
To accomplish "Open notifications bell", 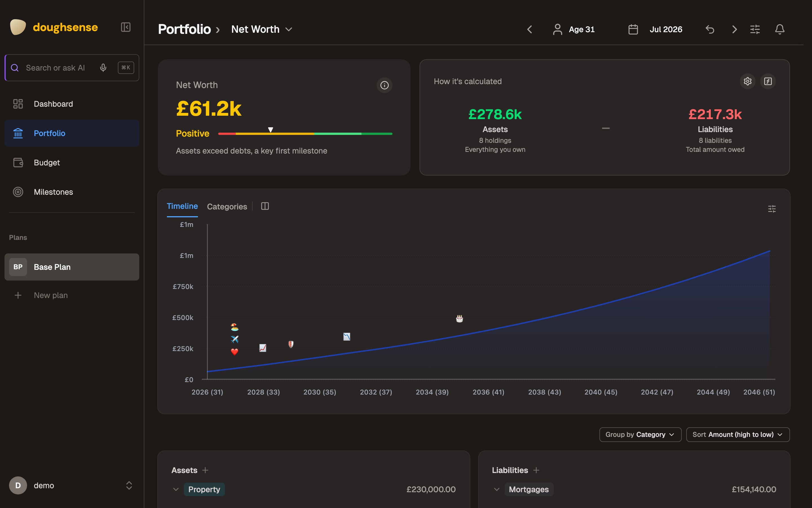I will pyautogui.click(x=780, y=29).
